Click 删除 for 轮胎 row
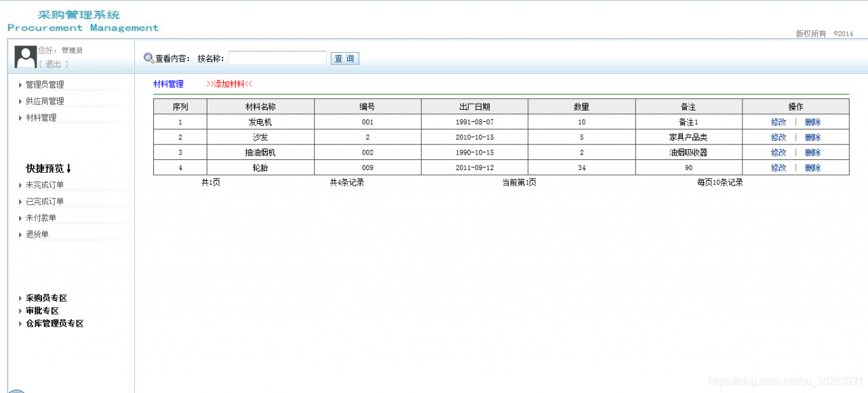The width and height of the screenshot is (868, 393). click(x=812, y=167)
